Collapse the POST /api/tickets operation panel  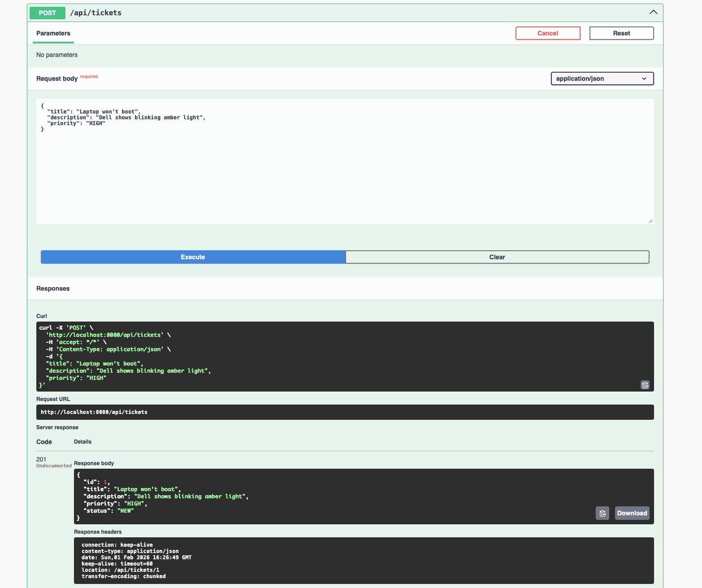[x=653, y=12]
